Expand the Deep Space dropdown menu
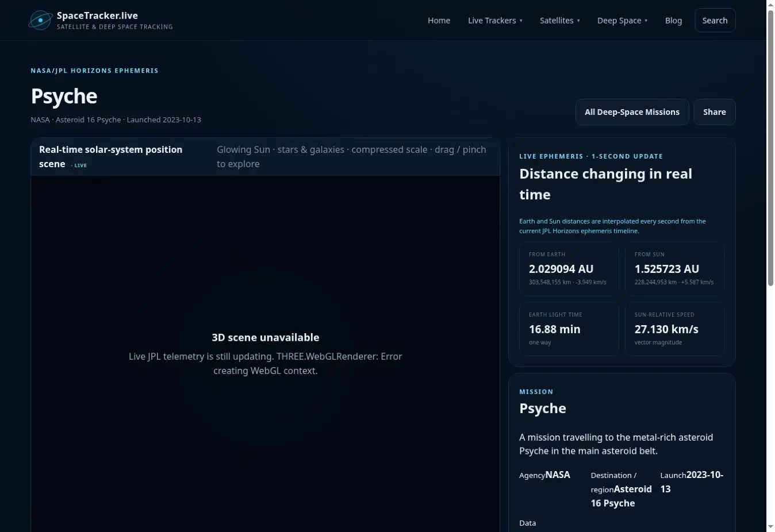 click(x=622, y=21)
